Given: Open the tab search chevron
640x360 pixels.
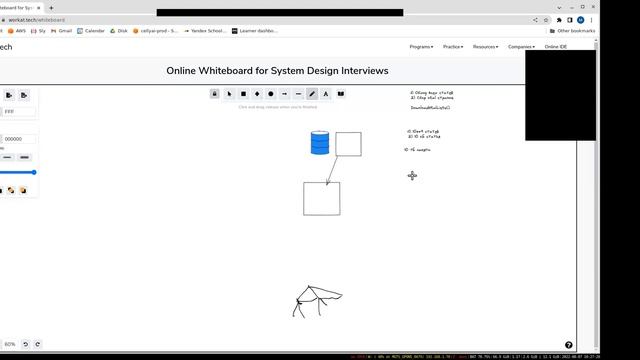Looking at the screenshot, I should [559, 7].
